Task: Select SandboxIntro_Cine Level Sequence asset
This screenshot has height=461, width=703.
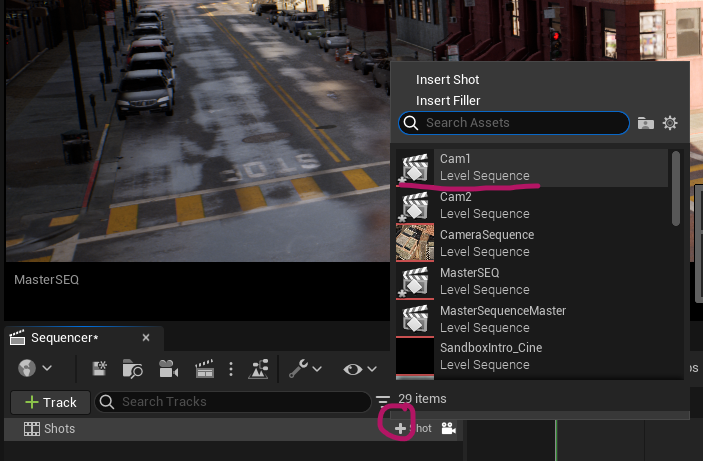Action: pos(532,357)
